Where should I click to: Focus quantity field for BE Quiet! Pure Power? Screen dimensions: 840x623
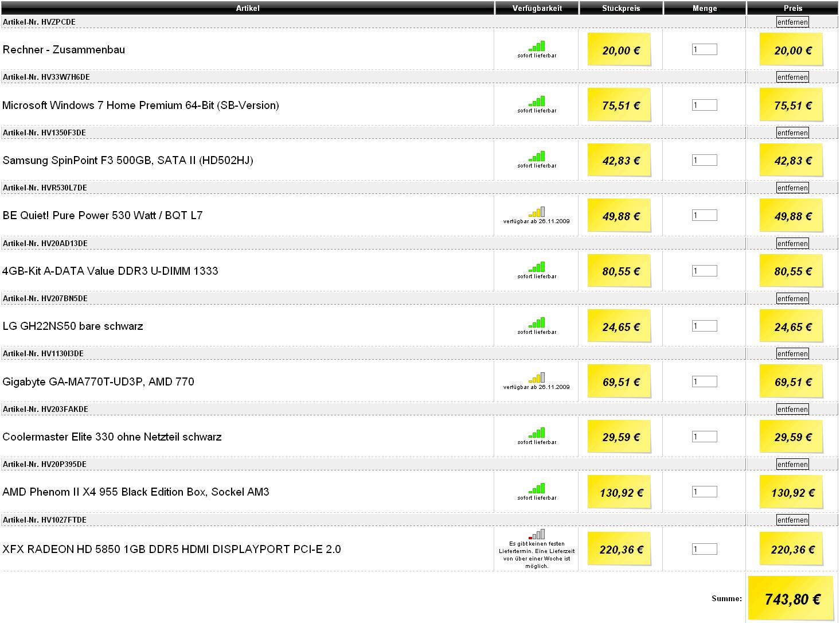[705, 215]
